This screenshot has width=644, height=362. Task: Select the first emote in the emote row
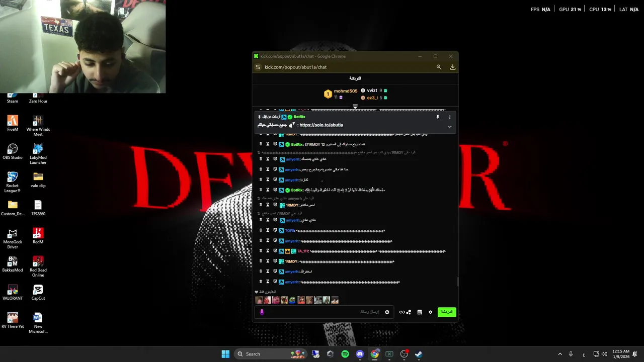pos(259,300)
